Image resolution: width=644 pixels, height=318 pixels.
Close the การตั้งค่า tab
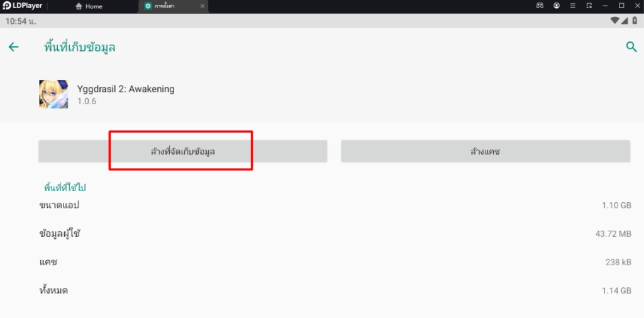pos(203,6)
